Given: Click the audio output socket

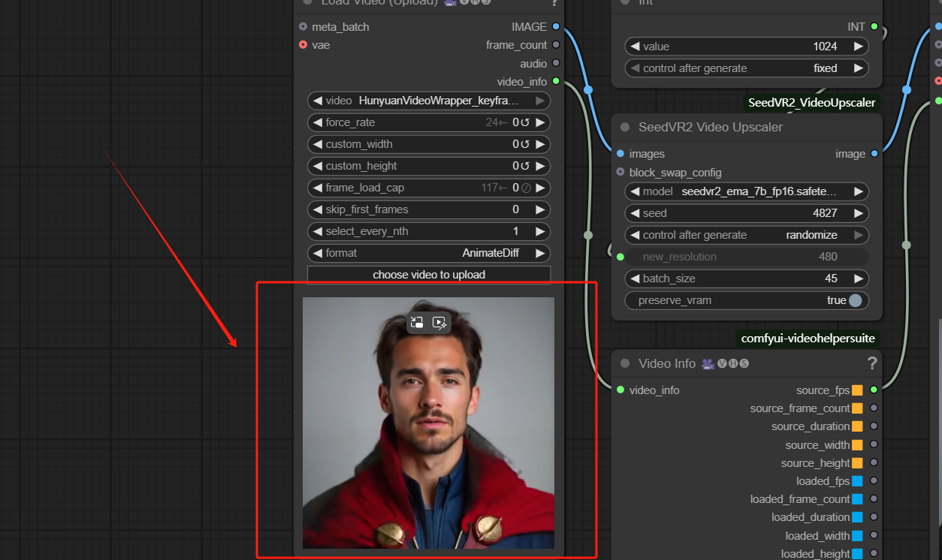Looking at the screenshot, I should (556, 64).
